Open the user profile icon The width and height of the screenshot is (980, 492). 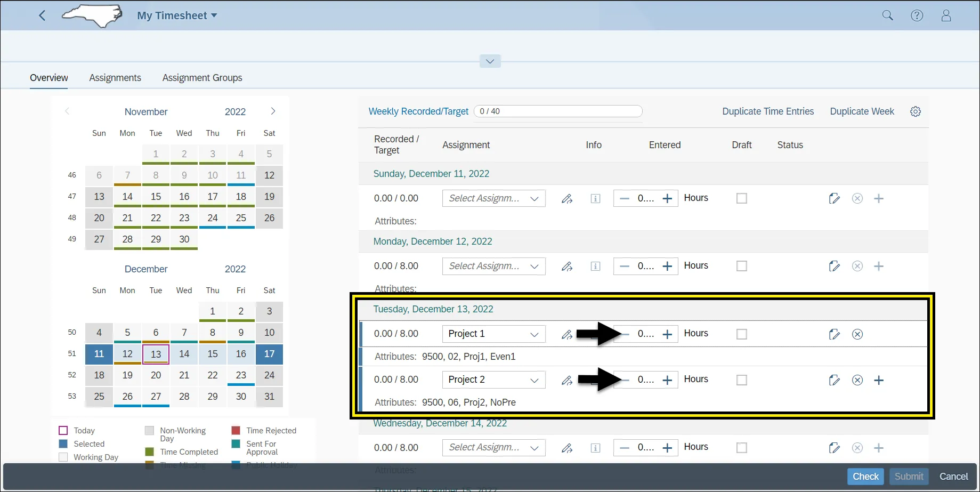946,15
